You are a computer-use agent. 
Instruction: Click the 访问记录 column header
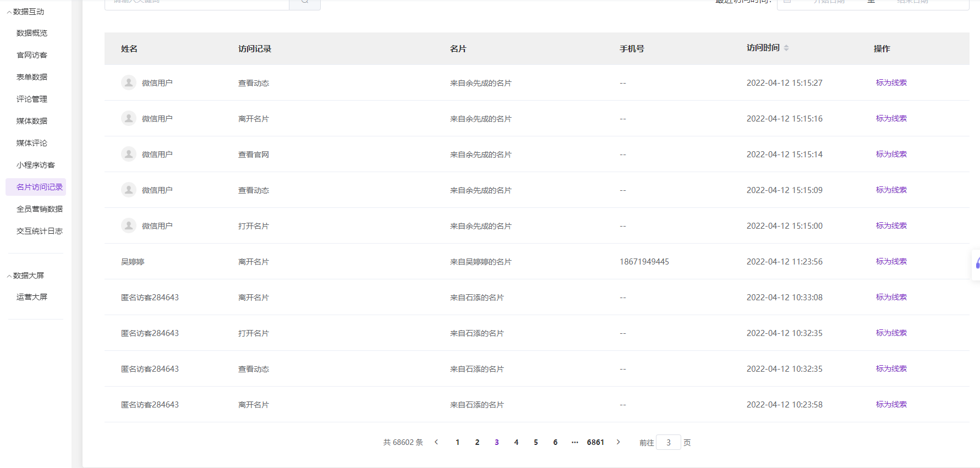[255, 49]
